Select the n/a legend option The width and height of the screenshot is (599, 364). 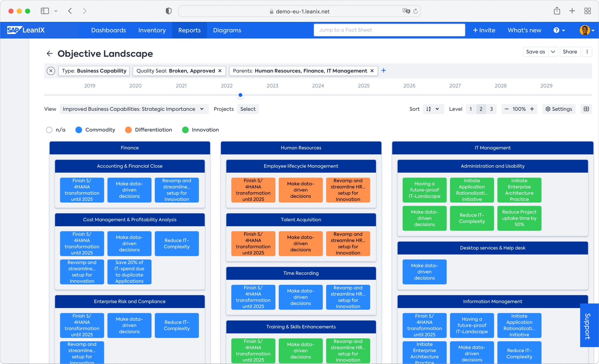pos(56,130)
